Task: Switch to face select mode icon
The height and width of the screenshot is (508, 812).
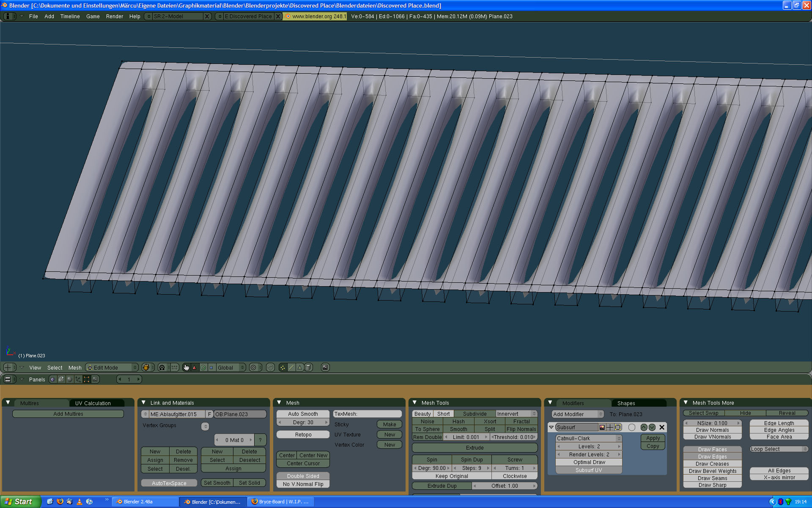Action: pyautogui.click(x=300, y=367)
